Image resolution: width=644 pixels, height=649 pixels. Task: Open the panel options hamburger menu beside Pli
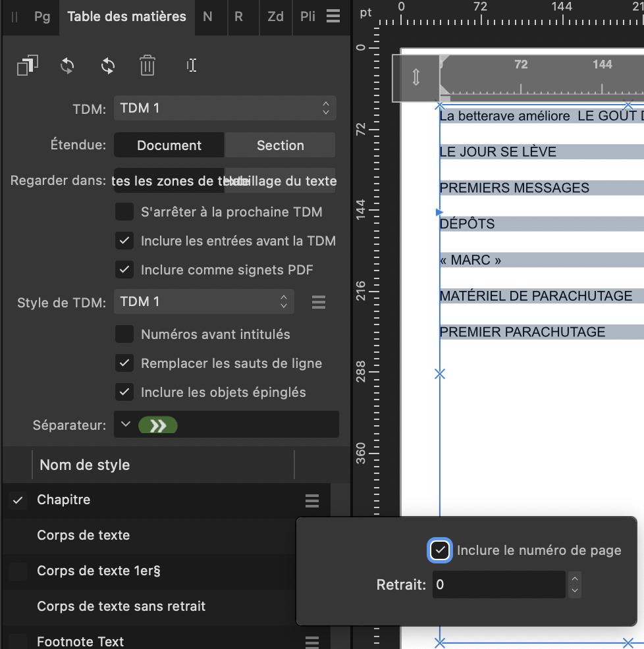[x=333, y=16]
